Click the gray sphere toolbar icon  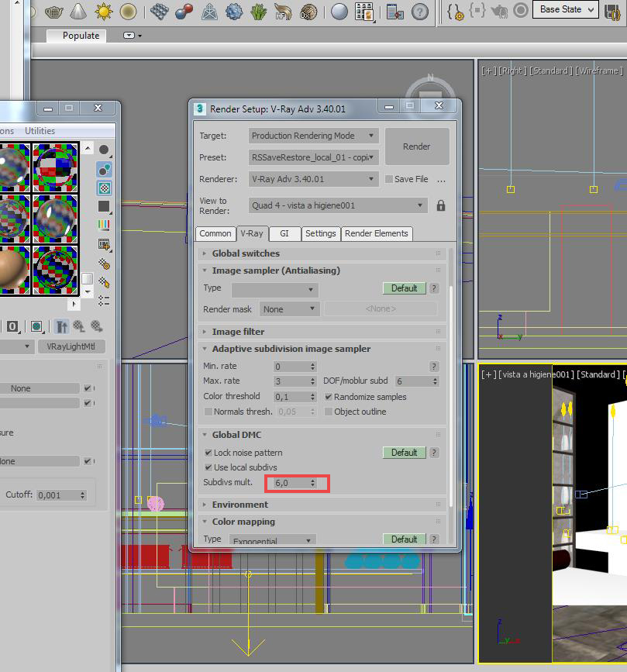339,12
